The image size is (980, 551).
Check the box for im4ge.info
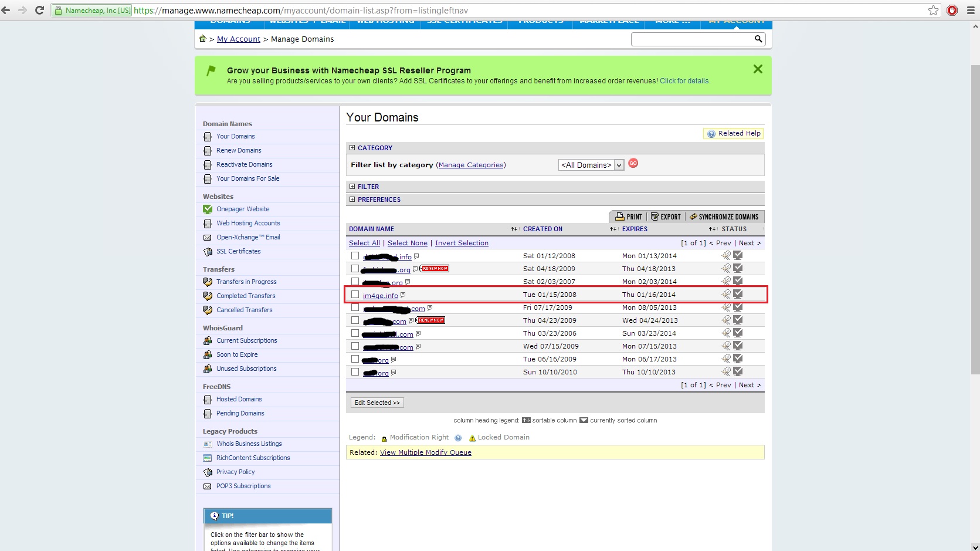[x=355, y=294]
